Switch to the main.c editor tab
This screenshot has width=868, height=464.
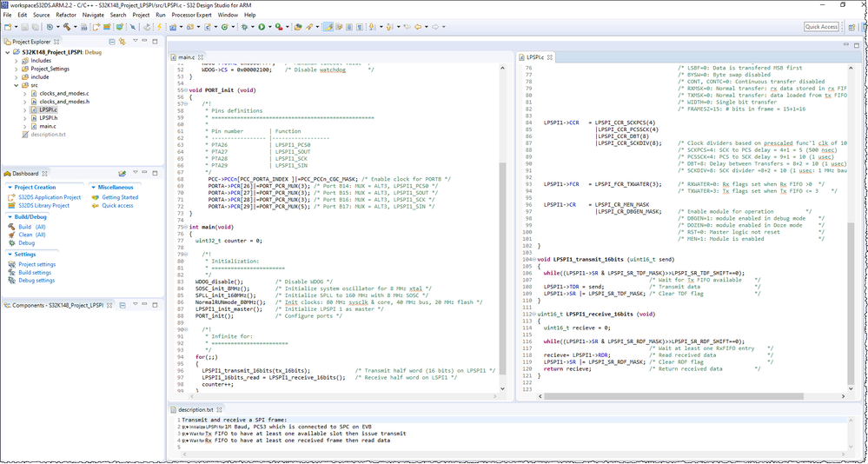tap(186, 57)
